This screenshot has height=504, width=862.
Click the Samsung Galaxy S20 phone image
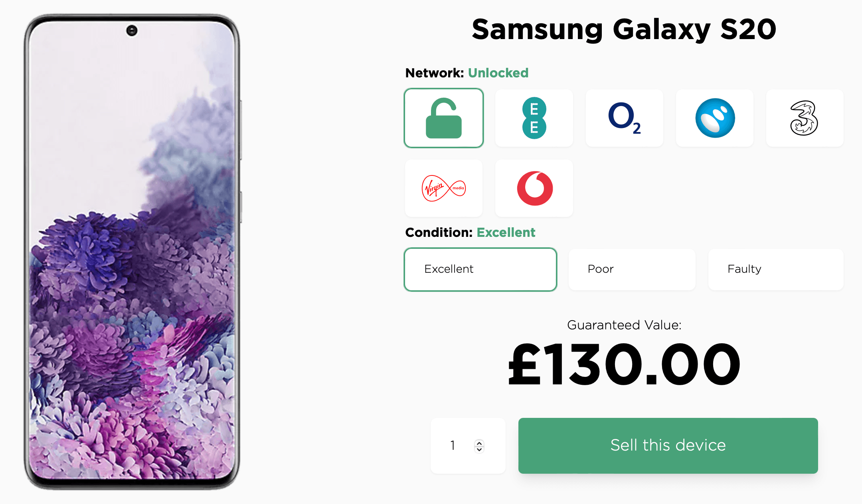coord(132,252)
